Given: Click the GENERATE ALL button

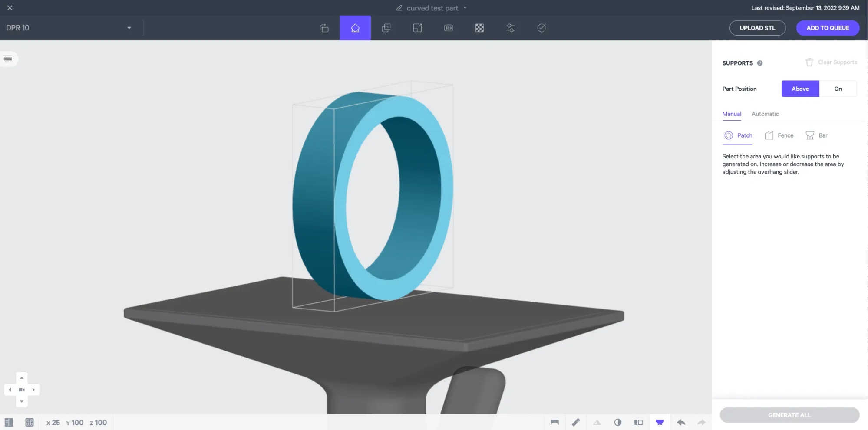Looking at the screenshot, I should pos(789,415).
